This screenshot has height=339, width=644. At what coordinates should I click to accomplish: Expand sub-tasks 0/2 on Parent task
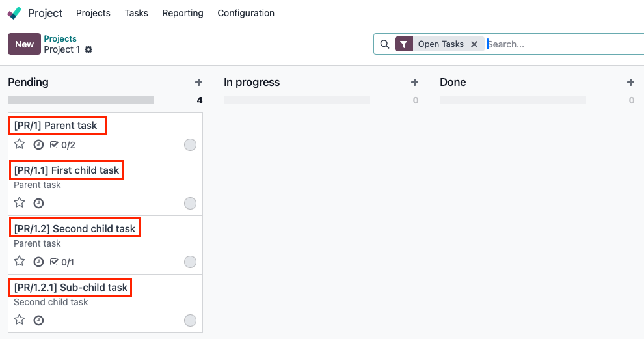62,145
